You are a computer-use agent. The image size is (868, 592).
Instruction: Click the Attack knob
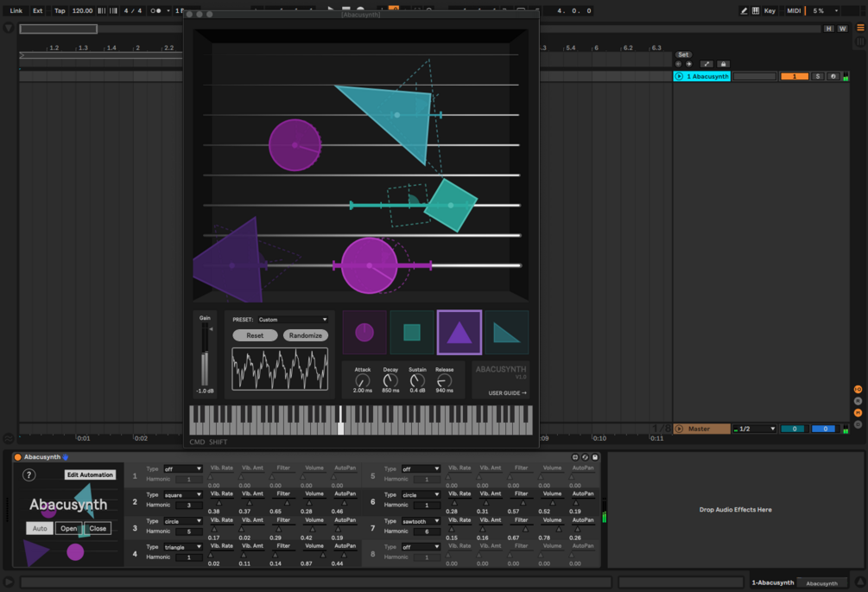362,380
